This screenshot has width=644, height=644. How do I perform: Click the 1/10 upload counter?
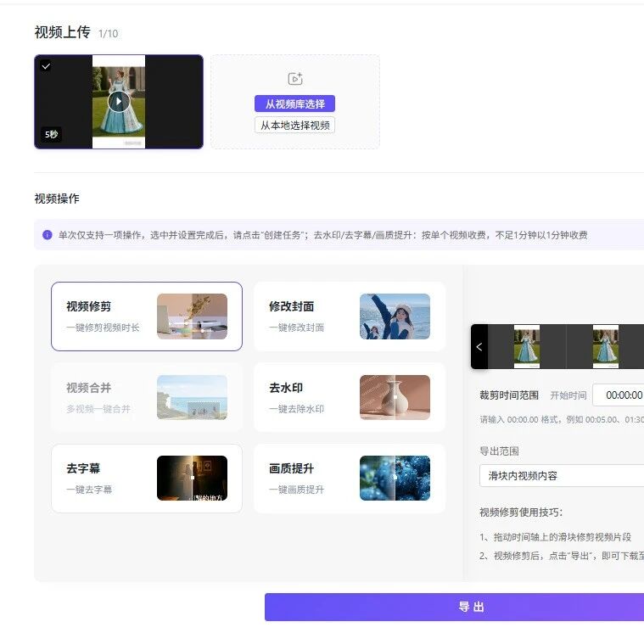pyautogui.click(x=108, y=34)
